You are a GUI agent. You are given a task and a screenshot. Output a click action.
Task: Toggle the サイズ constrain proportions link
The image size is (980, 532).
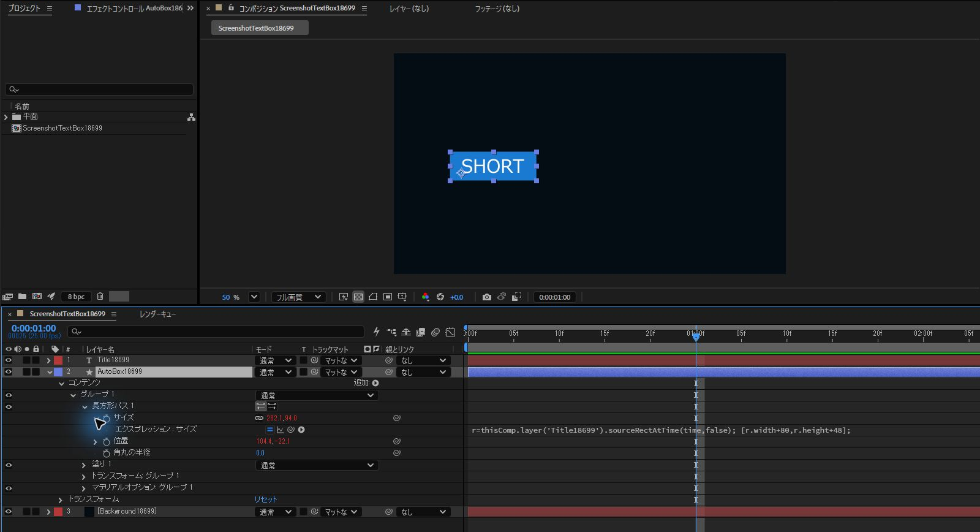pyautogui.click(x=259, y=418)
